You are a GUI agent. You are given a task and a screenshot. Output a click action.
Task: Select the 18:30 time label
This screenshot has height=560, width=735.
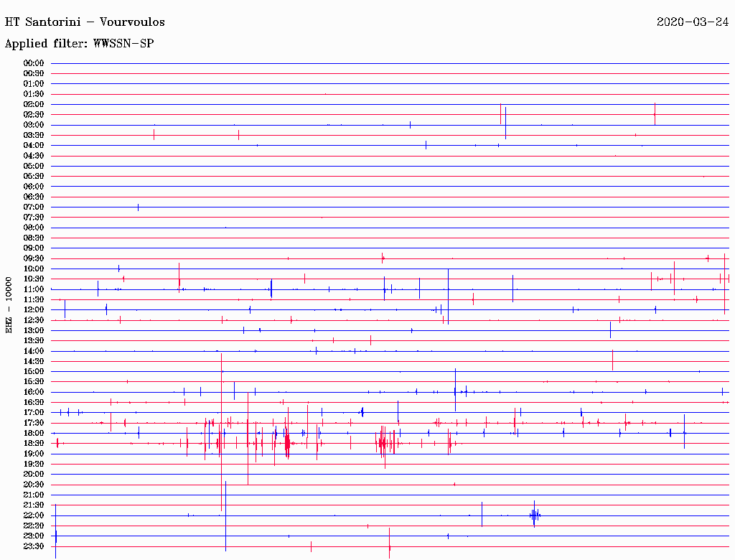click(x=34, y=443)
